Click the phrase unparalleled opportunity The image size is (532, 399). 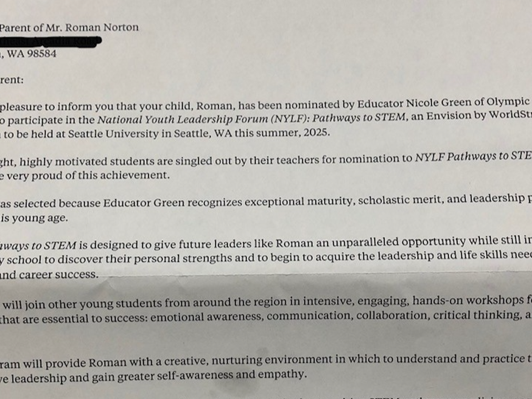pyautogui.click(x=397, y=242)
